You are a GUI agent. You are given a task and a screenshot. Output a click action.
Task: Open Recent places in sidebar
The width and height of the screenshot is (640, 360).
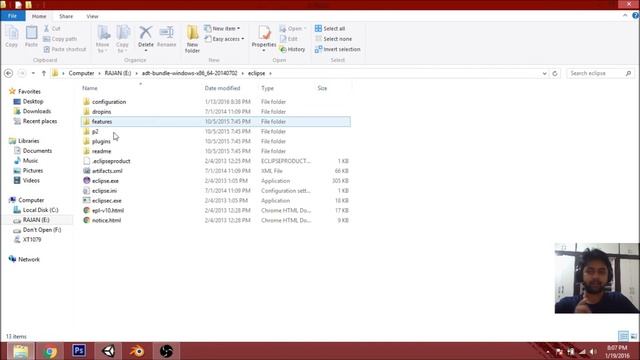(35, 121)
